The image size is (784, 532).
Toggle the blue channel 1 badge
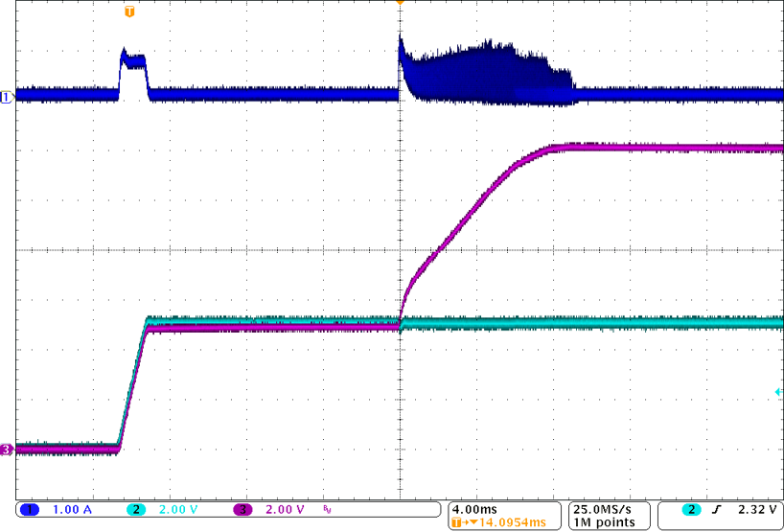coord(30,509)
